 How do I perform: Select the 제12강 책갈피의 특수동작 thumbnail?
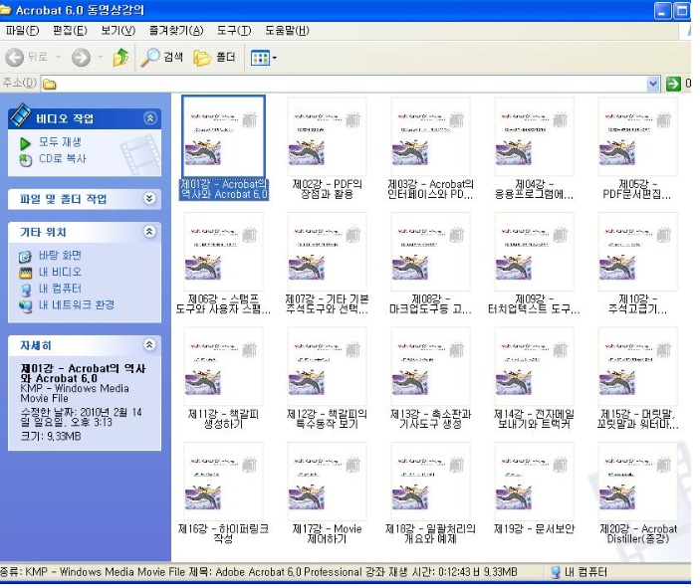[x=327, y=367]
